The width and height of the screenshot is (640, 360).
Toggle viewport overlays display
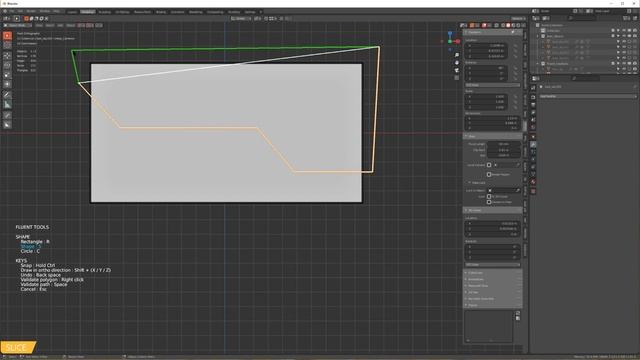pos(485,25)
